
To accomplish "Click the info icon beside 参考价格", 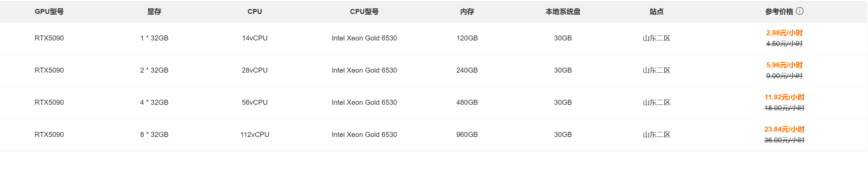I will tap(800, 11).
